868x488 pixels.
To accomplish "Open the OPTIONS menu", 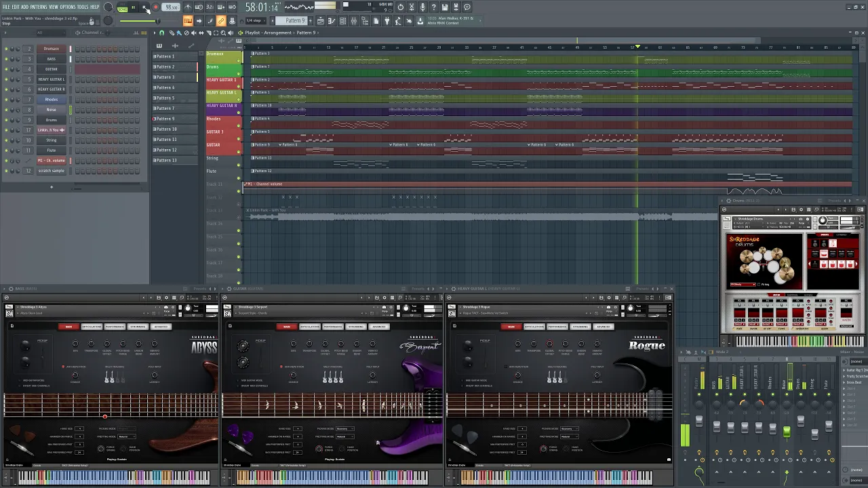I will 68,7.
